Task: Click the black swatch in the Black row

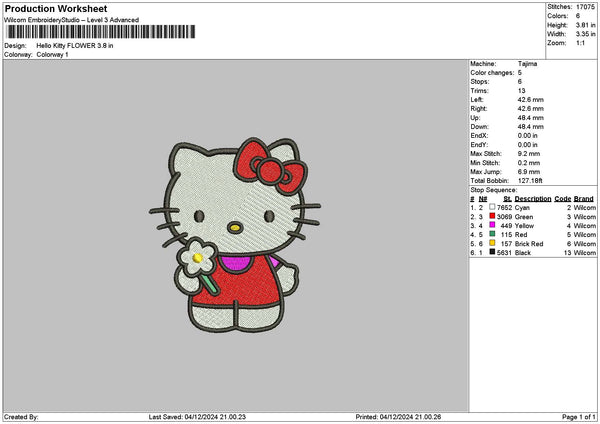Action: (492, 252)
